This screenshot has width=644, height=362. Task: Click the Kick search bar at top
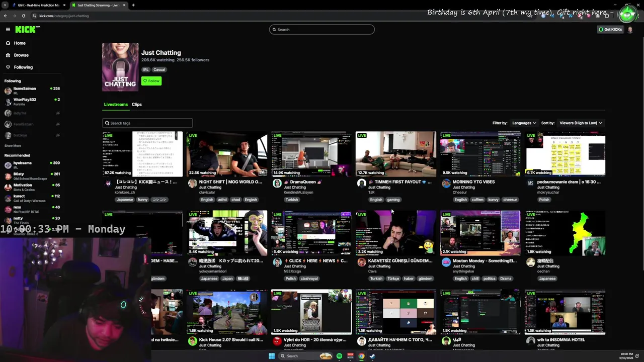[322, 30]
